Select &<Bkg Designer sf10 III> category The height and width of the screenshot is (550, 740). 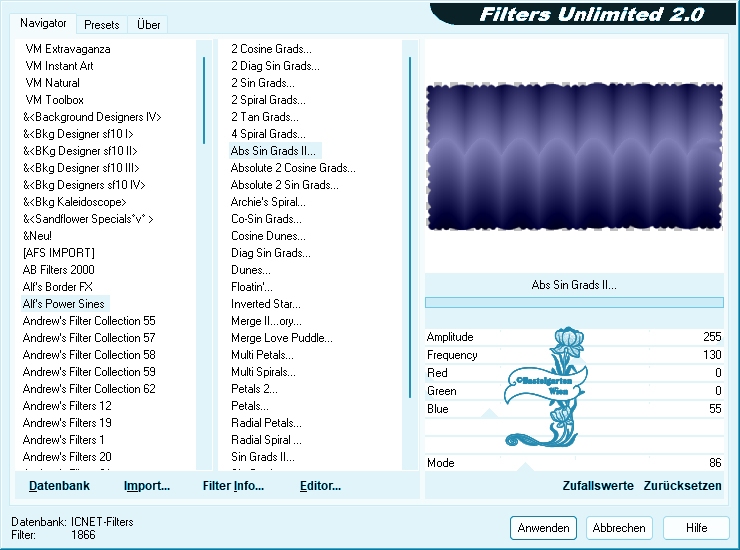pos(81,168)
